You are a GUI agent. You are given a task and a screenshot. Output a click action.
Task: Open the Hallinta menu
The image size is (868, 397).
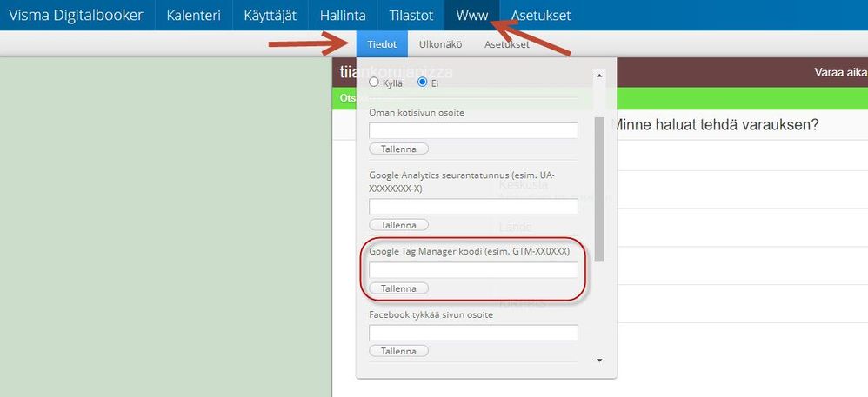(343, 16)
